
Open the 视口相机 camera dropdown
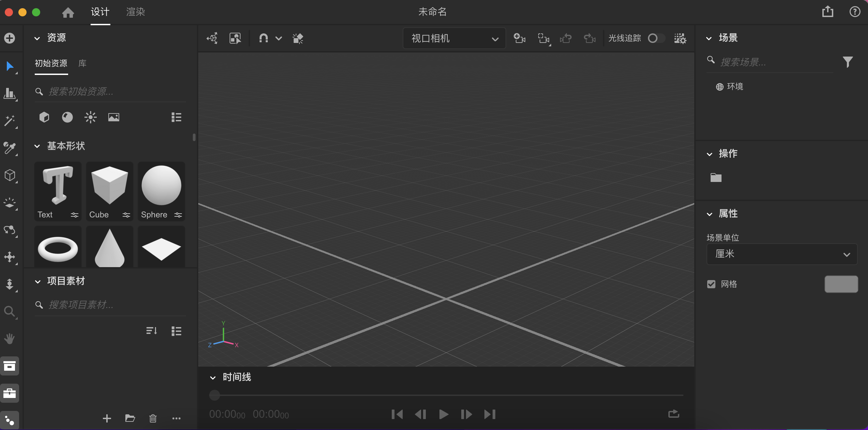tap(454, 38)
